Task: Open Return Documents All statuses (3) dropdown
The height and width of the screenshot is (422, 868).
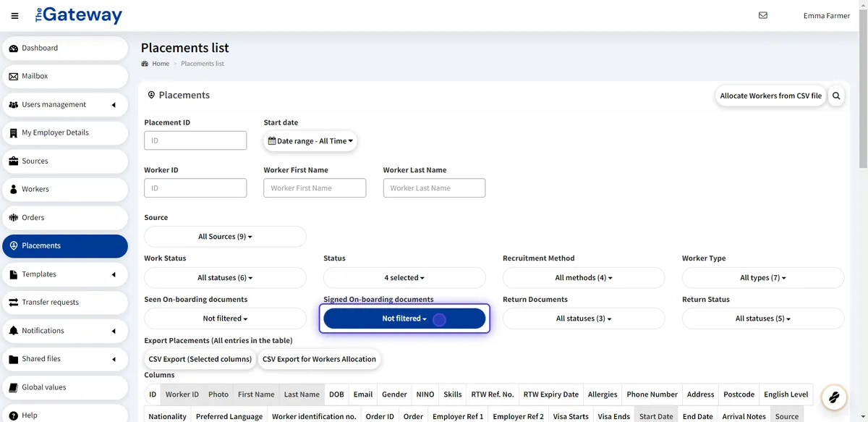Action: coord(584,318)
